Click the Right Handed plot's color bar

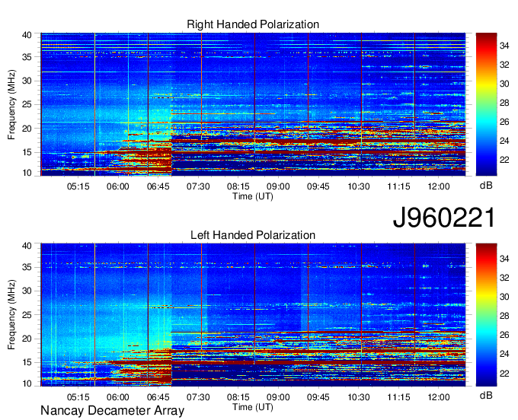click(486, 104)
